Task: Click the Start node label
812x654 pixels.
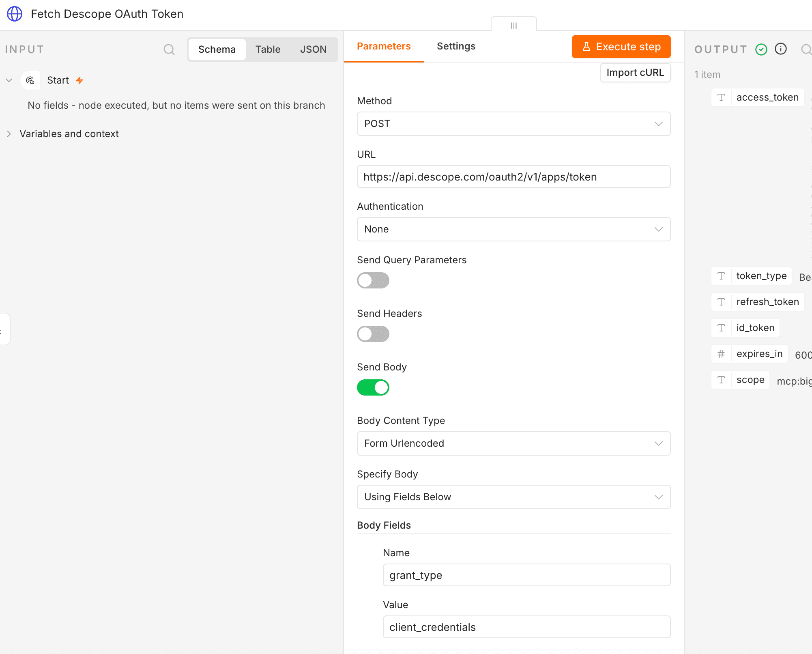Action: coord(58,80)
